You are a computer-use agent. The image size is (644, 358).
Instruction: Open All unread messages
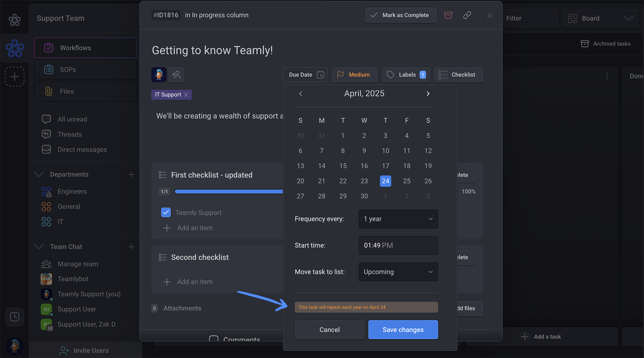(x=72, y=119)
